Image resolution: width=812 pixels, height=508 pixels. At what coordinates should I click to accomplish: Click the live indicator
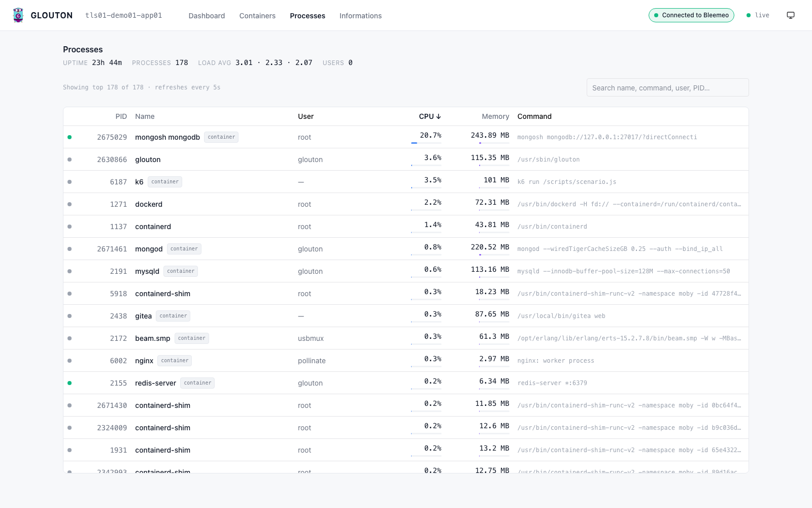click(x=758, y=15)
